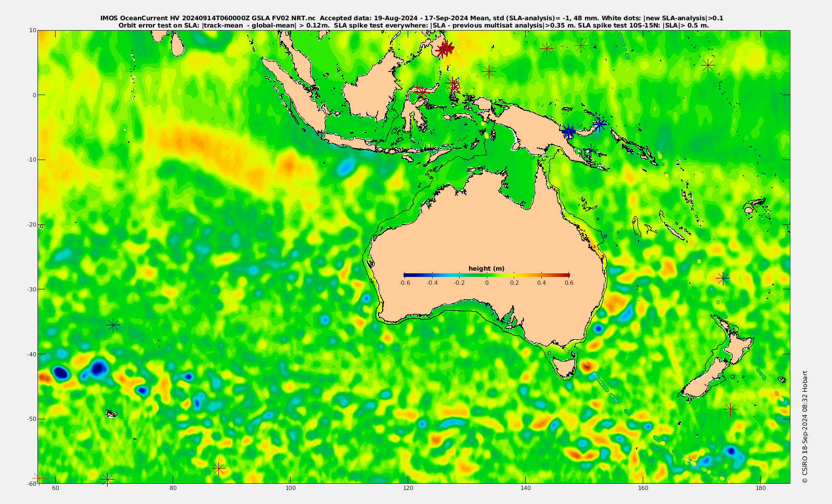Click the dense red star cluster at the Philippines
Viewport: 832px width, 504px height.
(x=445, y=49)
